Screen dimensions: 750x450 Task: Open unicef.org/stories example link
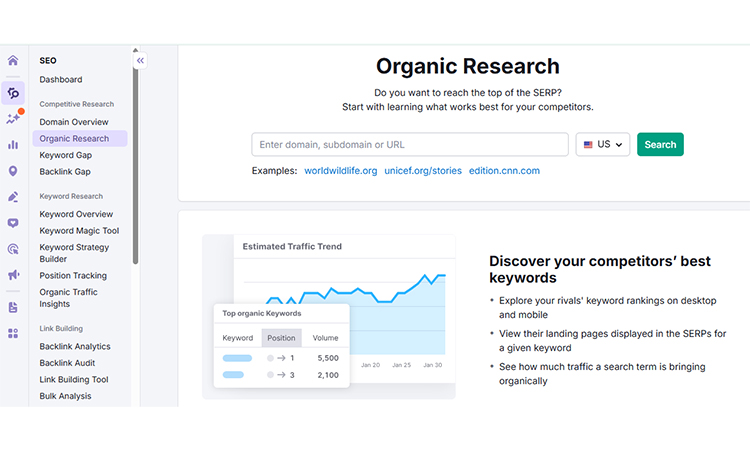pos(423,171)
